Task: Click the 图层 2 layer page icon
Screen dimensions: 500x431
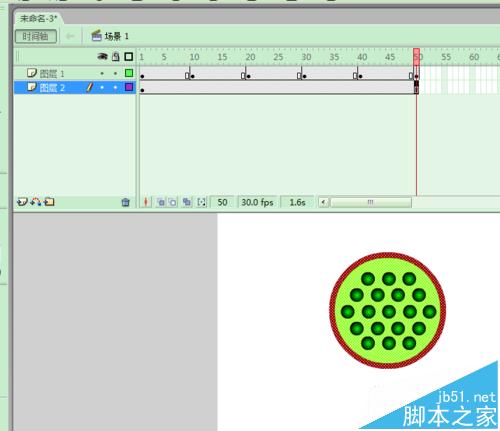Action: 32,87
